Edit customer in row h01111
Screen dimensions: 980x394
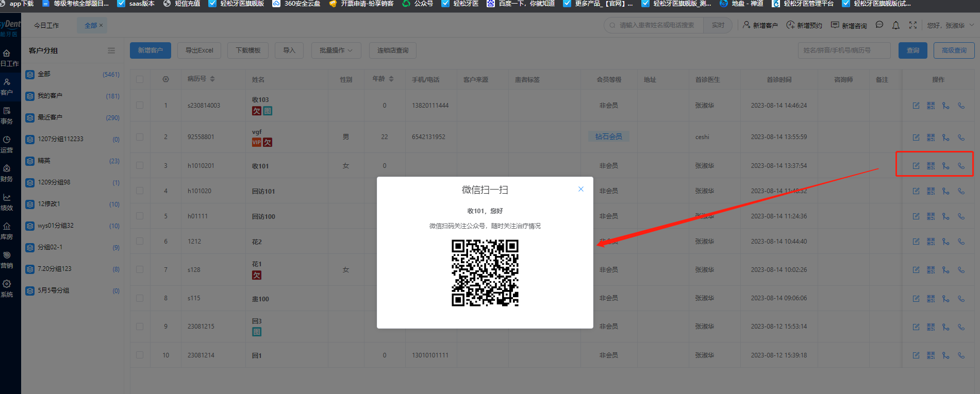(x=916, y=216)
